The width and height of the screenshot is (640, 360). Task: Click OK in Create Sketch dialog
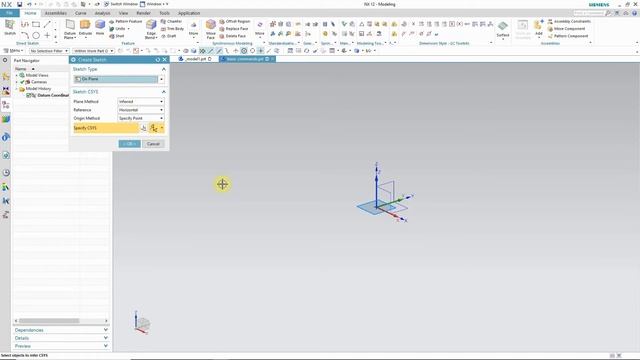pos(129,144)
